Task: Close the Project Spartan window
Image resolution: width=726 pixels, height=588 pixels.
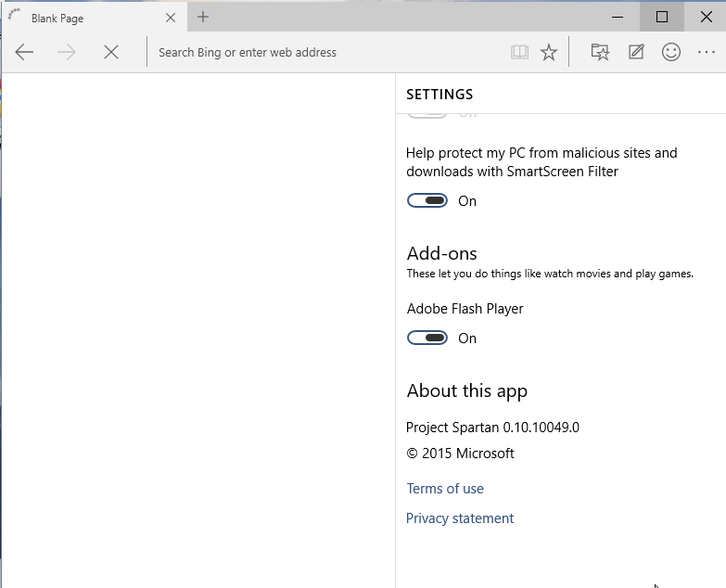Action: (x=706, y=17)
